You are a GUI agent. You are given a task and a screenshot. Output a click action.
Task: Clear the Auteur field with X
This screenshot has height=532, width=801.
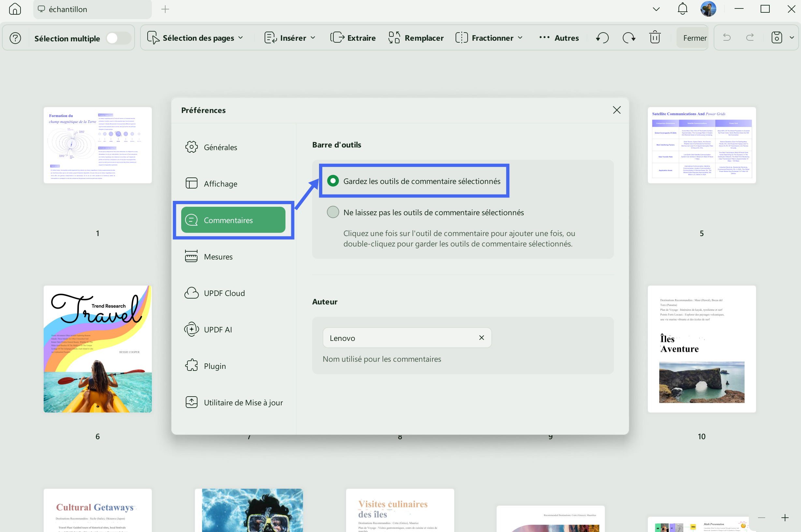(482, 338)
